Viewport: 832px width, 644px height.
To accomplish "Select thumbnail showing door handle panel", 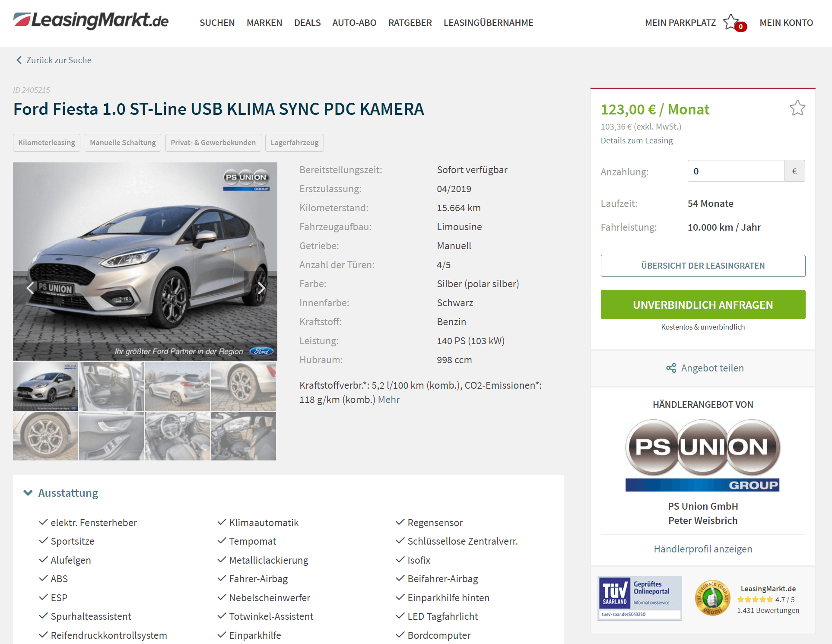I will (111, 436).
